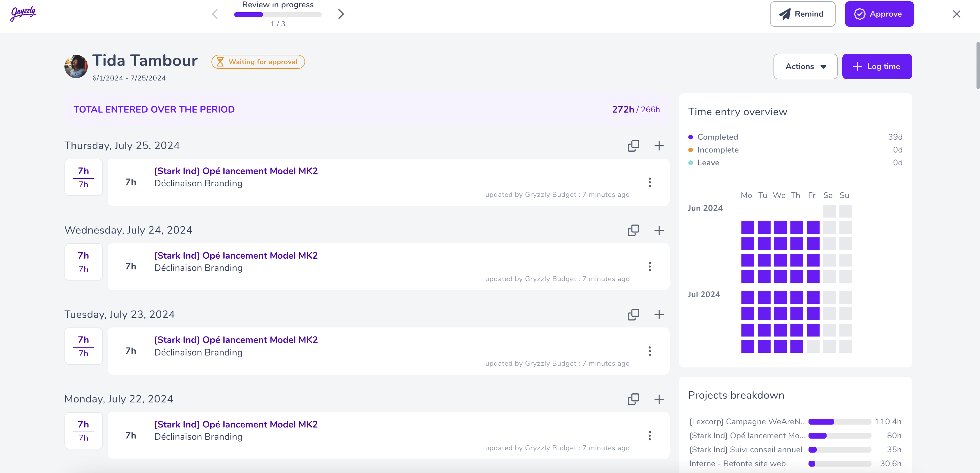
Task: Add a time entry on Monday, July 22
Action: click(x=659, y=399)
